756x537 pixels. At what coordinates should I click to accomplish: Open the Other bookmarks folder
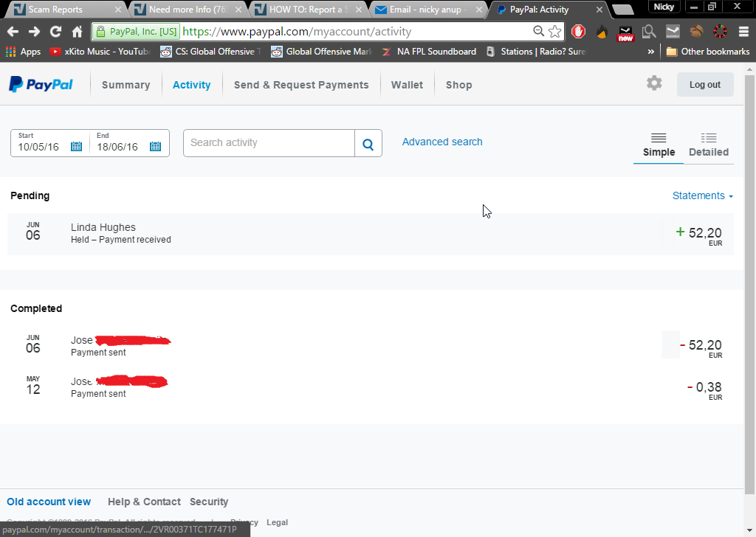point(707,52)
